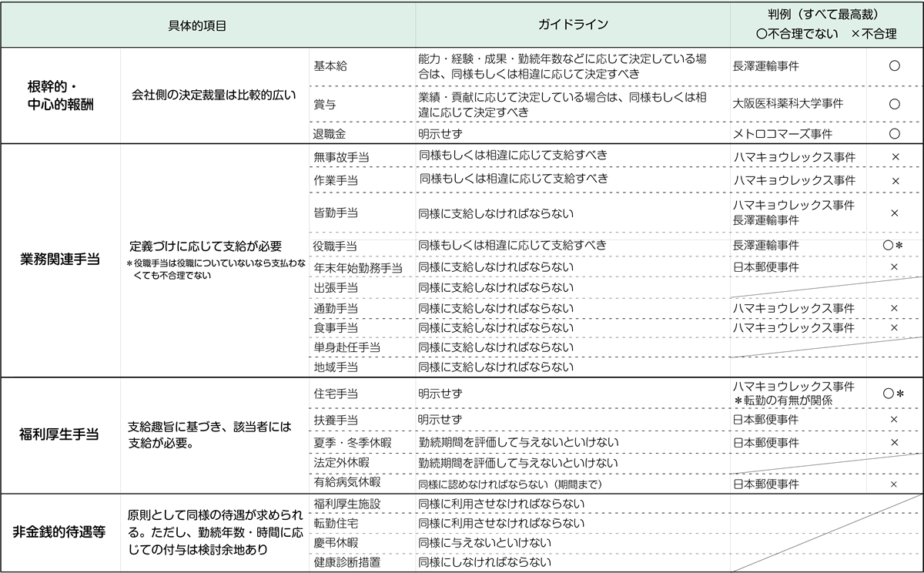Select the 福利厚生施設 item label
This screenshot has width=924, height=573.
point(347,504)
